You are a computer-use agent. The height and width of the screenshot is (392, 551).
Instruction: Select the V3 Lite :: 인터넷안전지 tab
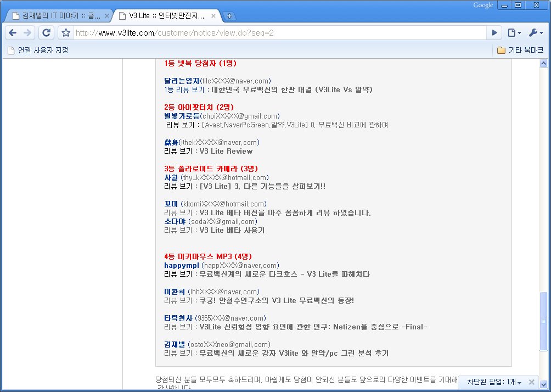[x=166, y=16]
